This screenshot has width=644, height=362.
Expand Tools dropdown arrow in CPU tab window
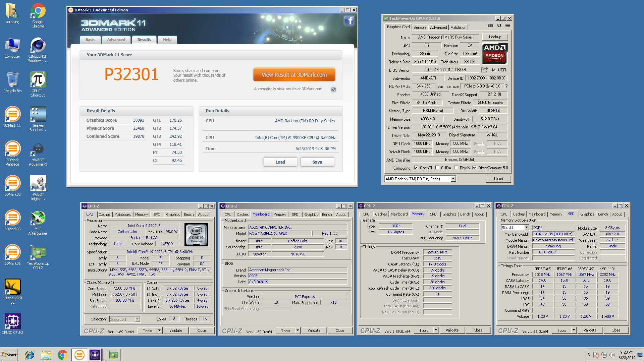(x=160, y=330)
